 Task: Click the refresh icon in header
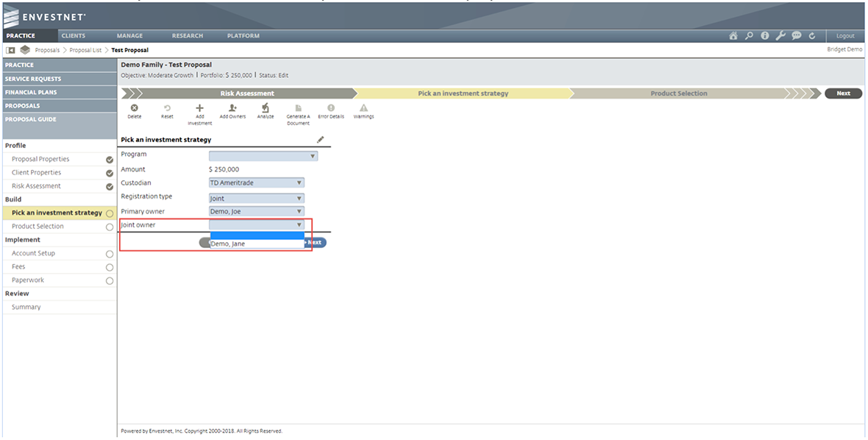(812, 35)
